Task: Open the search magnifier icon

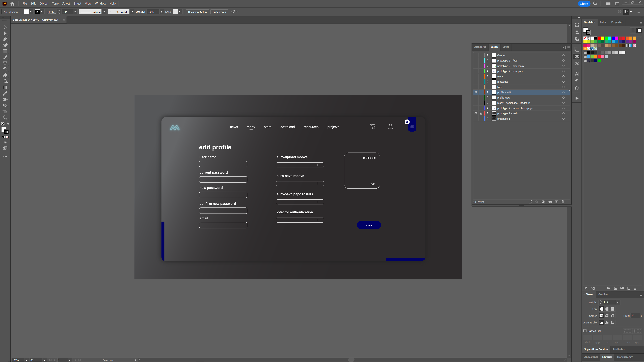Action: click(595, 4)
